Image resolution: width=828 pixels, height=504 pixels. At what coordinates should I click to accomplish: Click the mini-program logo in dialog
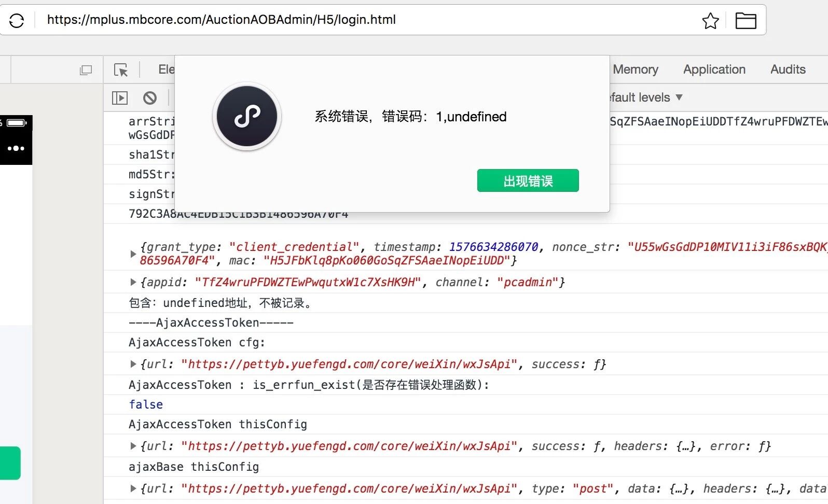pyautogui.click(x=247, y=117)
